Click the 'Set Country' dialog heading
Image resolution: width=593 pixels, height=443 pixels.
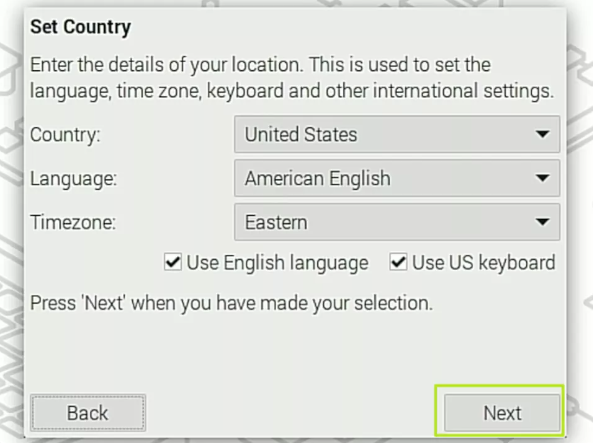(81, 27)
